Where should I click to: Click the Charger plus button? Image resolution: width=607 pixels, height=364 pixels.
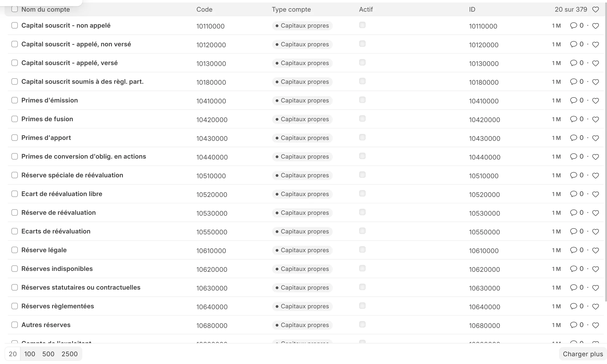click(x=583, y=354)
